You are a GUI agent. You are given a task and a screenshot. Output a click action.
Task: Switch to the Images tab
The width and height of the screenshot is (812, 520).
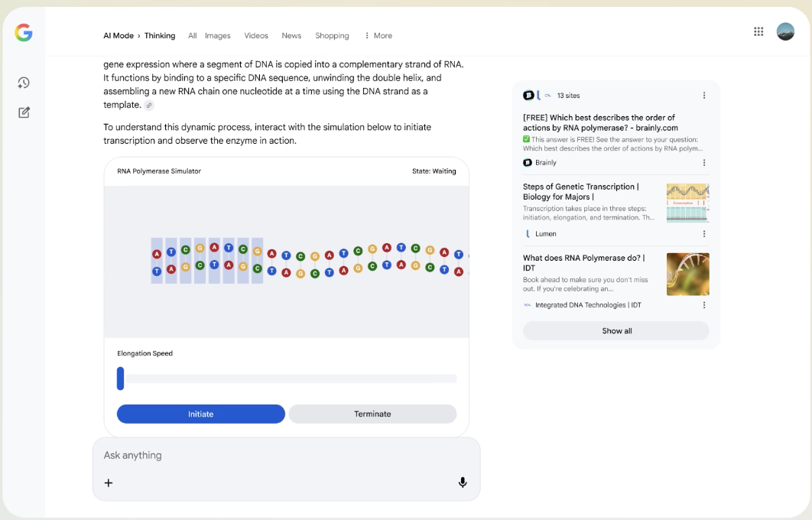pyautogui.click(x=218, y=36)
